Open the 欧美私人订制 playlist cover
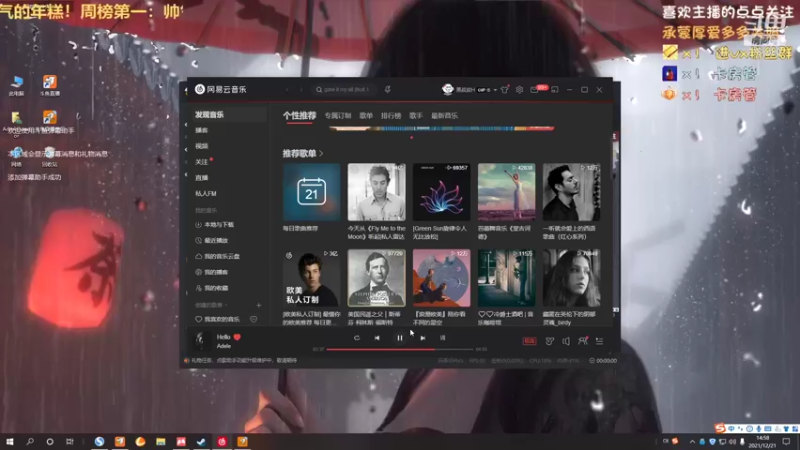This screenshot has width=800, height=450. [x=312, y=278]
